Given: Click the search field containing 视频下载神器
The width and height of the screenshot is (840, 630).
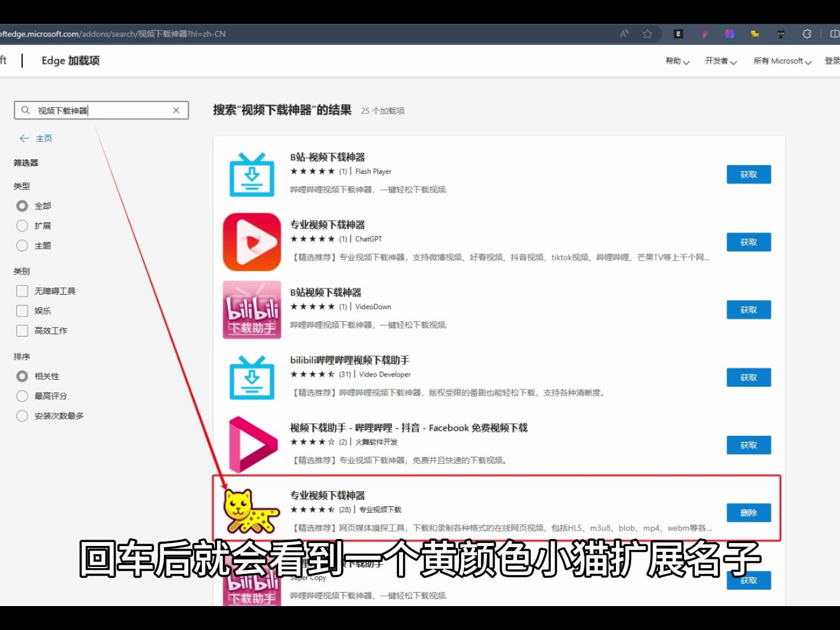Looking at the screenshot, I should click(x=101, y=110).
